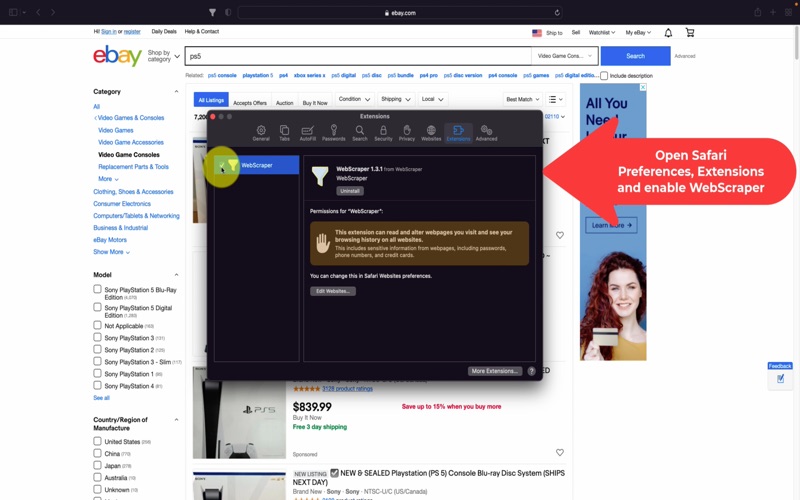Switch to the Buy It Now tab
The height and width of the screenshot is (500, 800).
pyautogui.click(x=315, y=102)
